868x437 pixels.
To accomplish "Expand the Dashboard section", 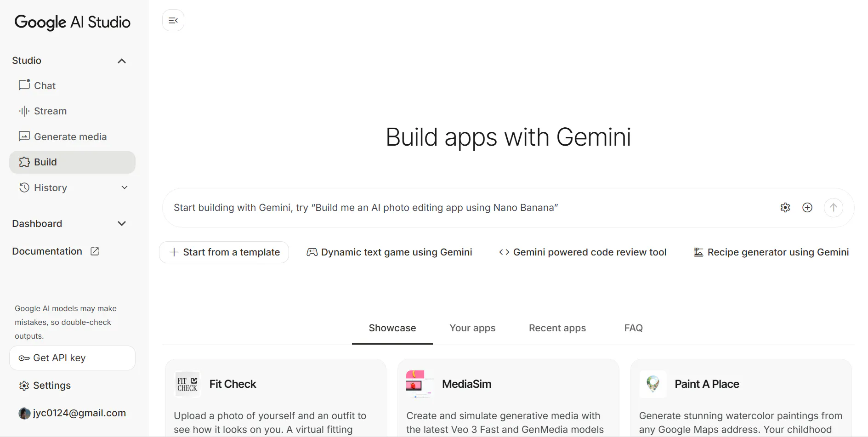I will coord(122,224).
